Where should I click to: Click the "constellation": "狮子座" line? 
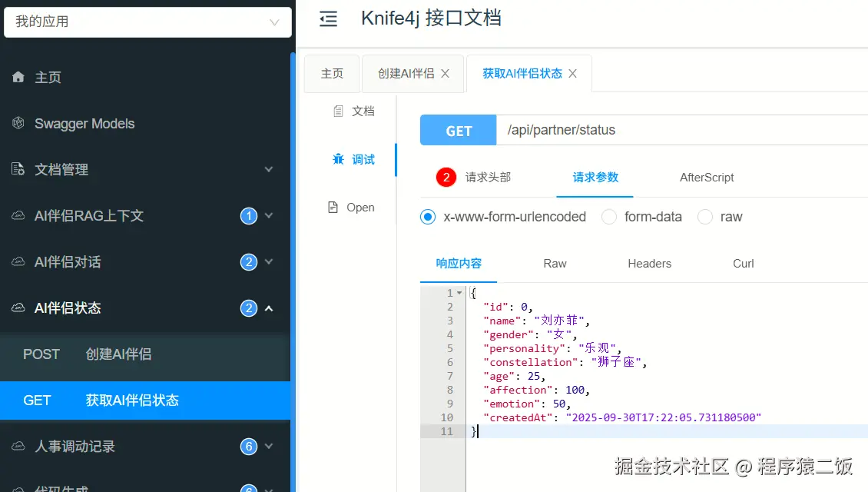565,362
